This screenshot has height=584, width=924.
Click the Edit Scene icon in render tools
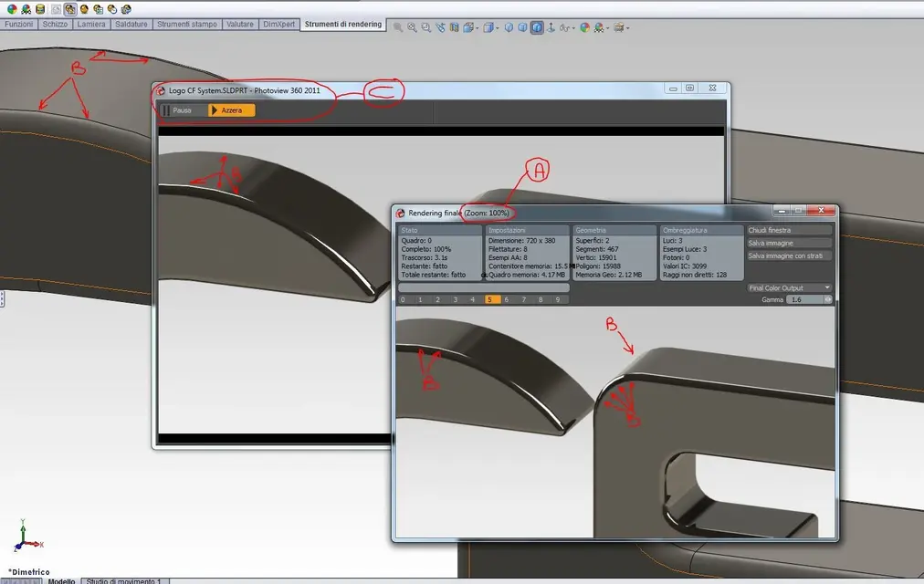click(26, 9)
